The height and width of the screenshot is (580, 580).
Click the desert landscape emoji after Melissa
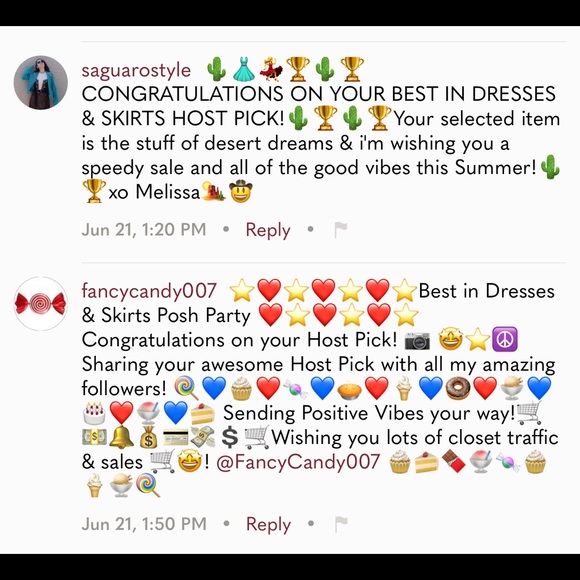[213, 191]
